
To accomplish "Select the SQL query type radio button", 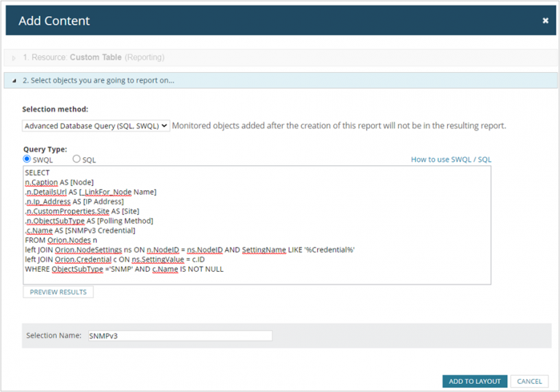I will pos(77,159).
